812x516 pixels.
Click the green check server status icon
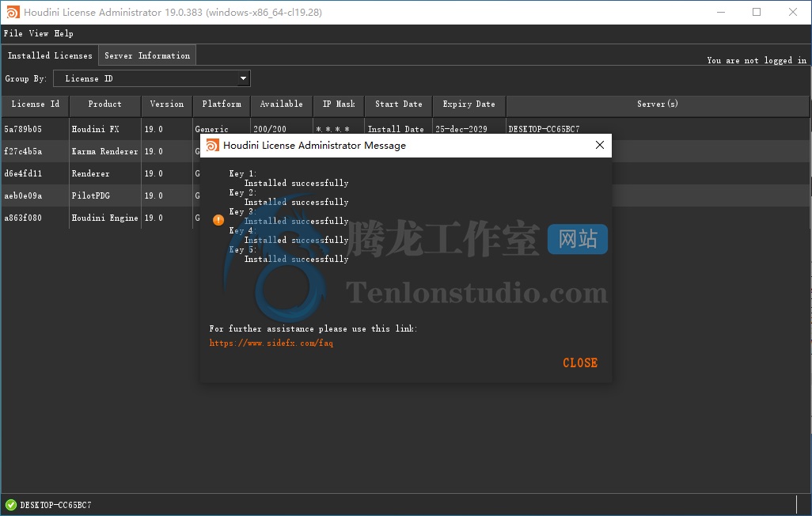[11, 505]
